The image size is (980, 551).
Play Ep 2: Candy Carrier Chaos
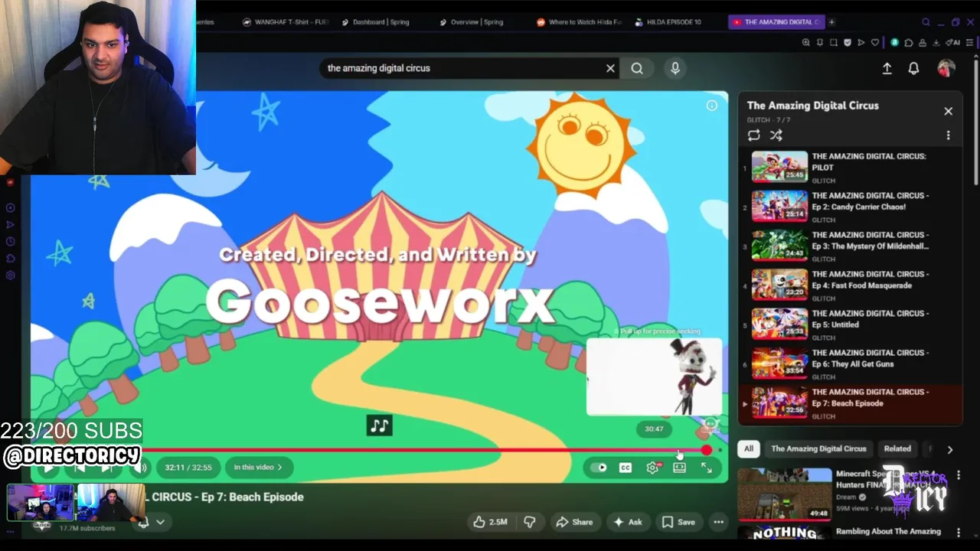tap(850, 206)
